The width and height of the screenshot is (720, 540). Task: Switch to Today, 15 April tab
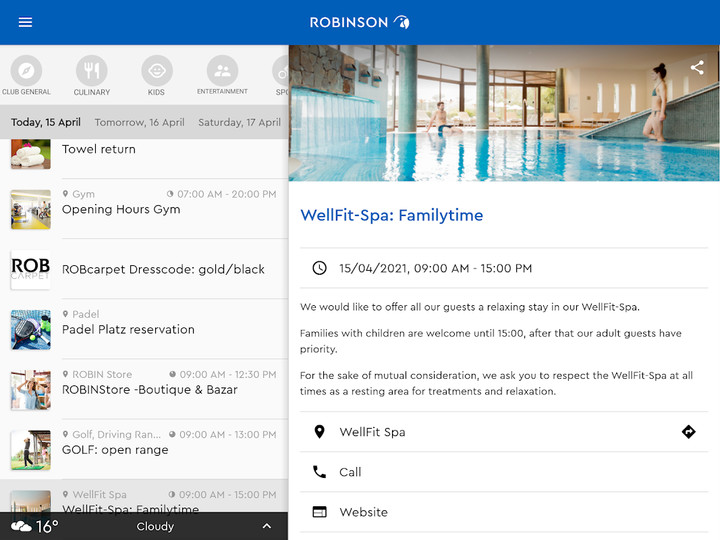(46, 122)
